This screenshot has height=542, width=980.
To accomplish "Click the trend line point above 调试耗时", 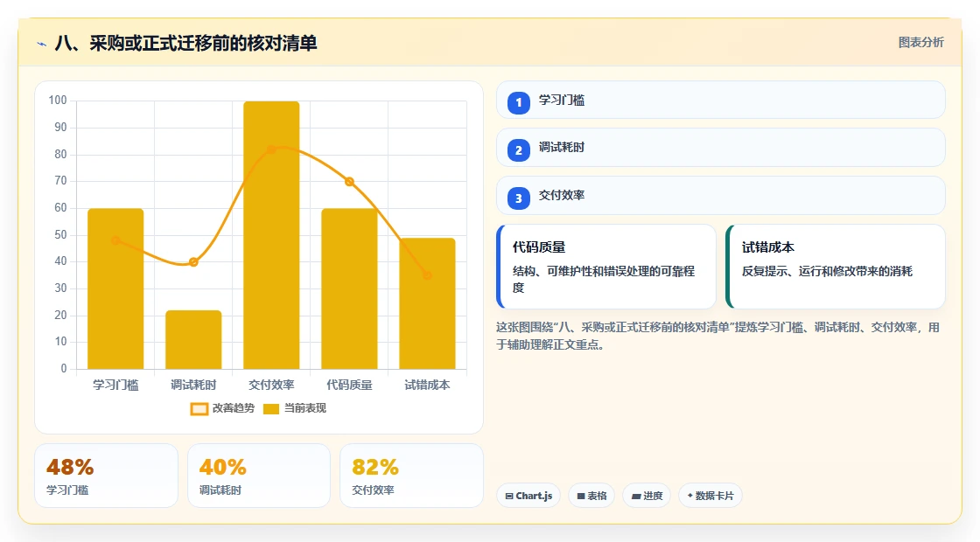I will (193, 262).
